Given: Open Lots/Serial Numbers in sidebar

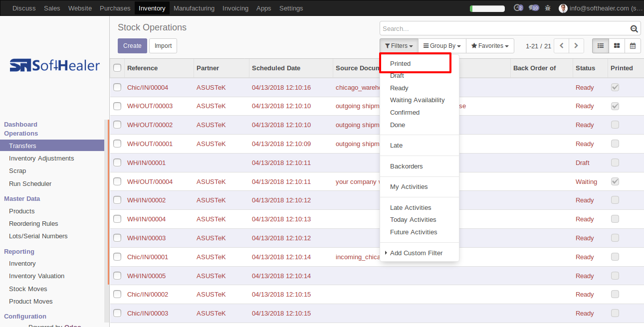Looking at the screenshot, I should click(x=38, y=236).
